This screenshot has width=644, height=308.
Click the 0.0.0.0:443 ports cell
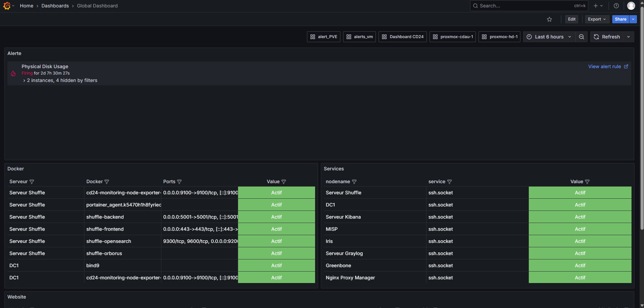click(x=200, y=229)
